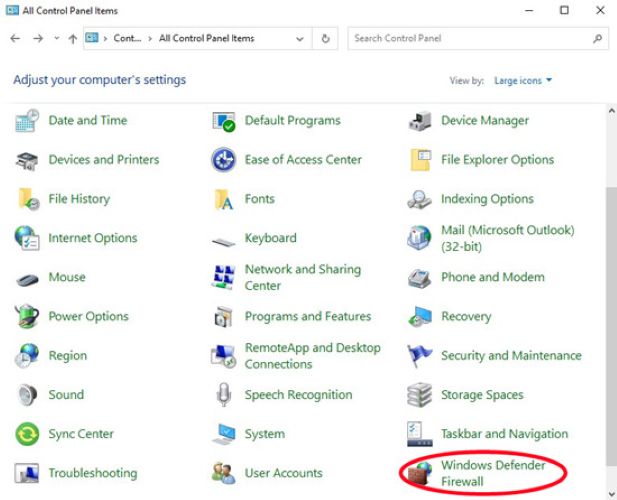Click the Region globe icon
The height and width of the screenshot is (500, 617).
point(27,355)
